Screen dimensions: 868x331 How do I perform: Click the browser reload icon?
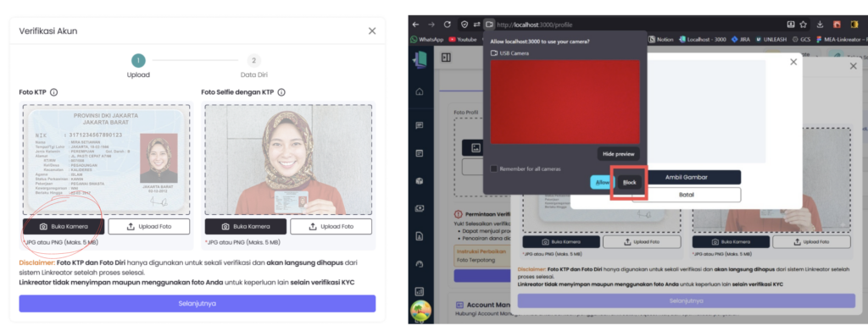pyautogui.click(x=448, y=25)
